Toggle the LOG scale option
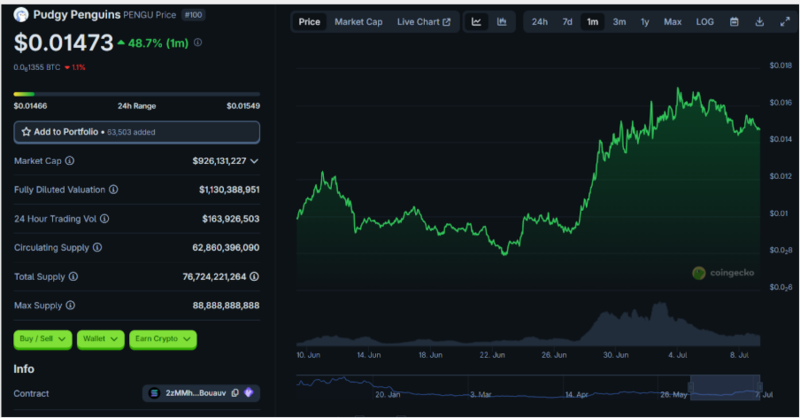 pyautogui.click(x=705, y=22)
